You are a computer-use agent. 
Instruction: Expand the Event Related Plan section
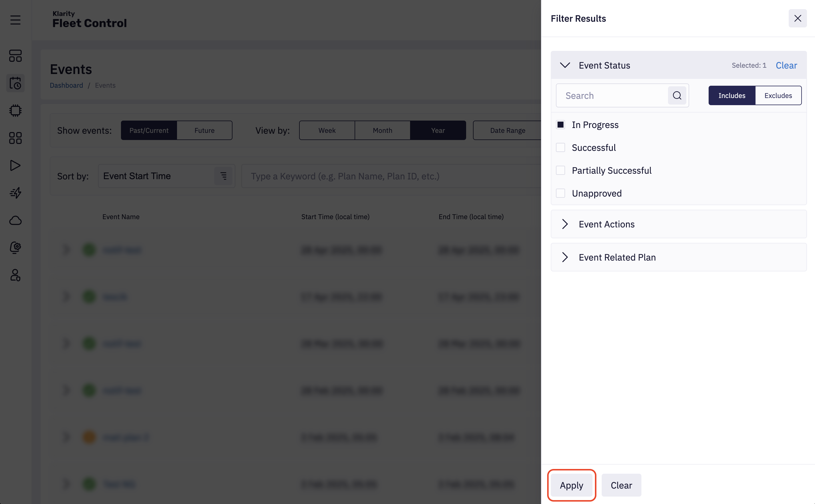(565, 257)
